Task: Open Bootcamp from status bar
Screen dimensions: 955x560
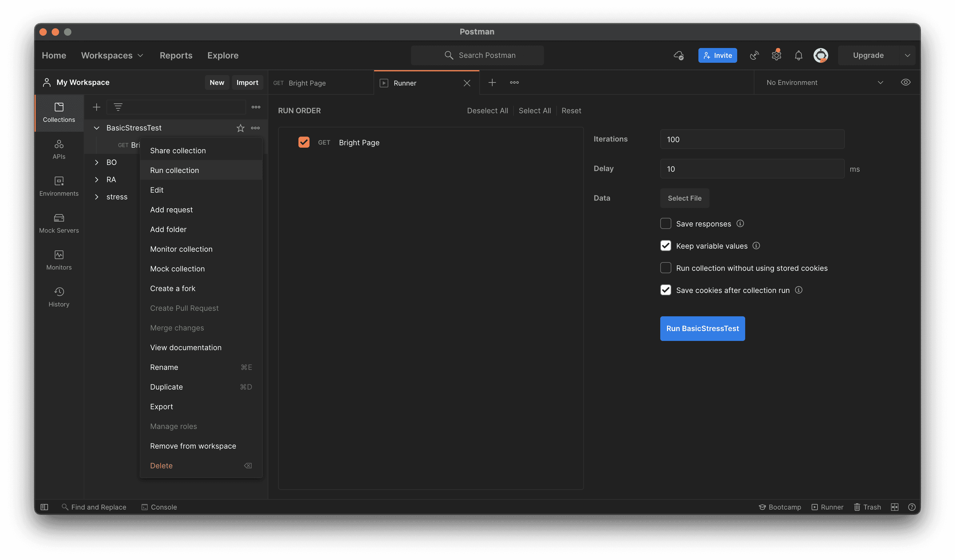Action: pyautogui.click(x=780, y=507)
